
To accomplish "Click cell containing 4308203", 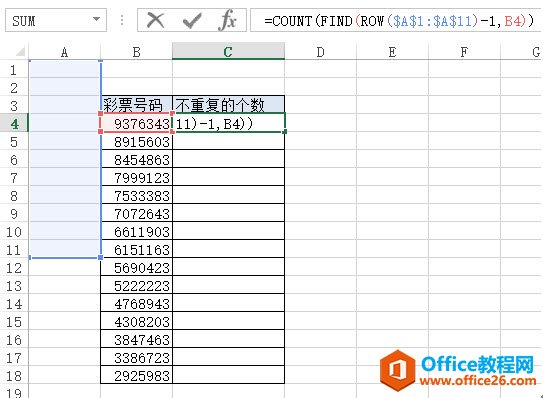I will [x=136, y=322].
